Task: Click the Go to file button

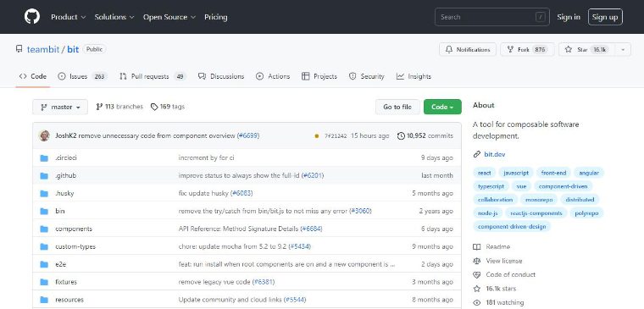Action: (397, 108)
